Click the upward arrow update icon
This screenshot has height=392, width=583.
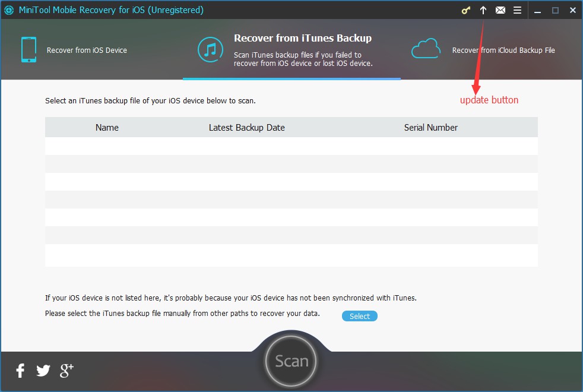[483, 11]
